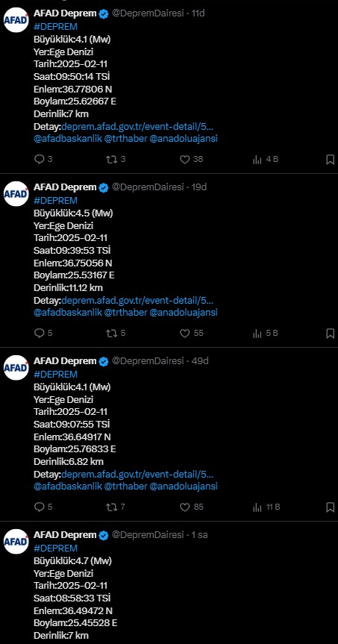Image resolution: width=338 pixels, height=644 pixels.
Task: Bookmark the 11d AFAD Deprem tweet
Action: tap(330, 160)
